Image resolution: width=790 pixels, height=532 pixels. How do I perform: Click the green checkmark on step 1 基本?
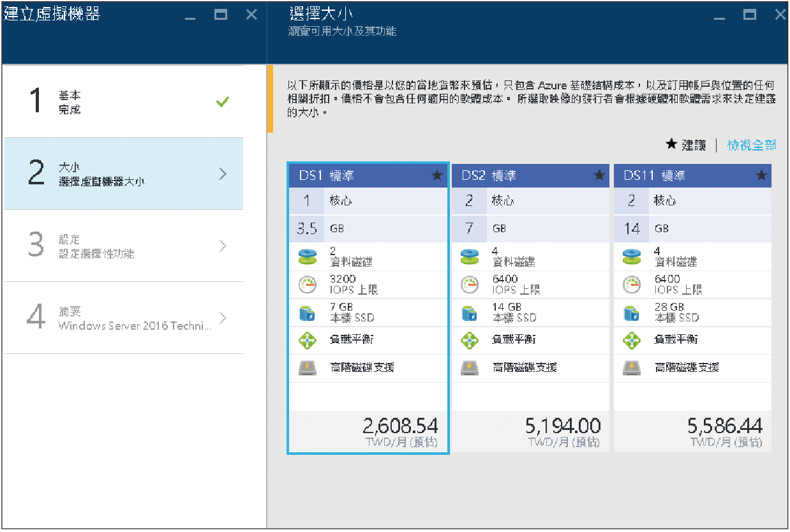[223, 102]
